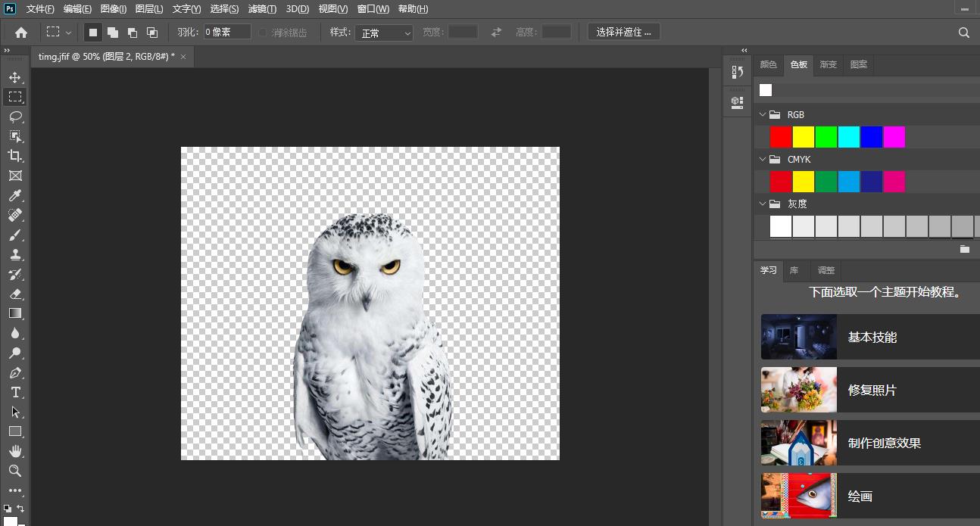Open the 修复照片 tutorial
980x526 pixels.
click(870, 391)
